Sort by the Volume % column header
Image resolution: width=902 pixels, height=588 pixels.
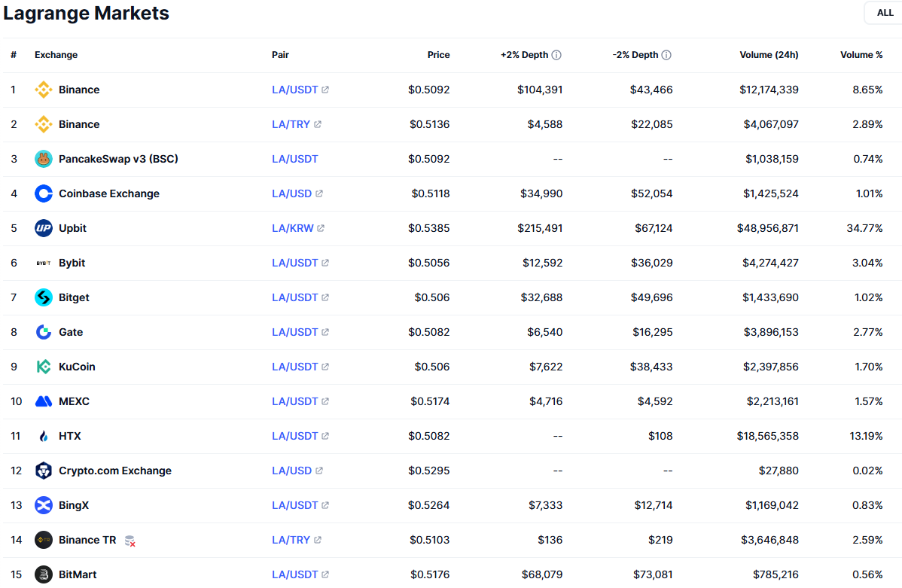click(x=861, y=55)
